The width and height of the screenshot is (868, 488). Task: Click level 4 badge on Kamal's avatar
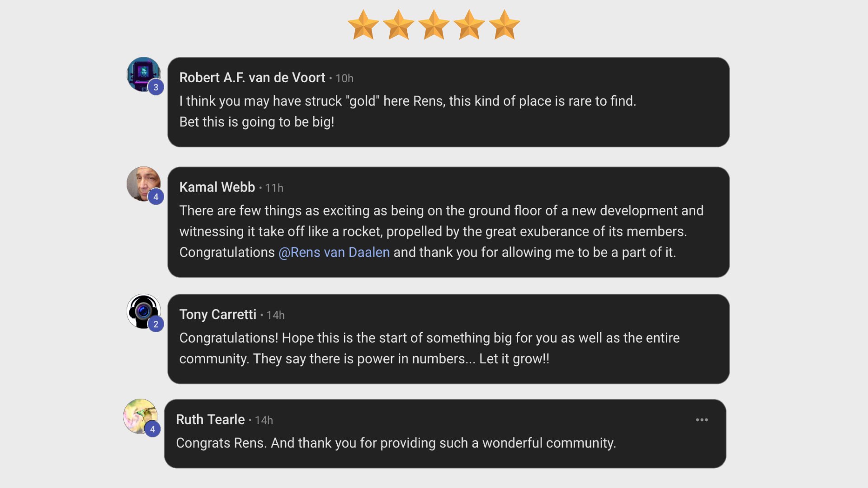[x=156, y=197]
